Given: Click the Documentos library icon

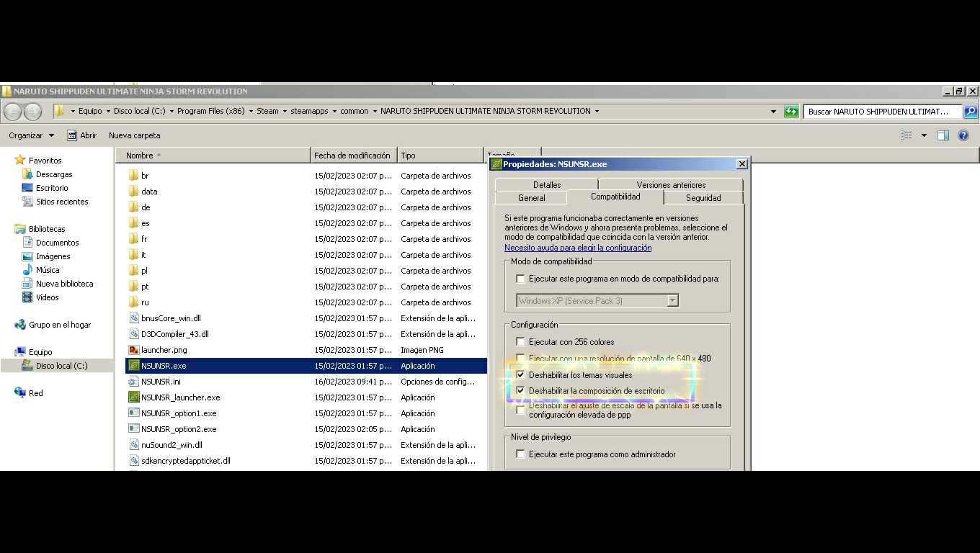Looking at the screenshot, I should 27,243.
